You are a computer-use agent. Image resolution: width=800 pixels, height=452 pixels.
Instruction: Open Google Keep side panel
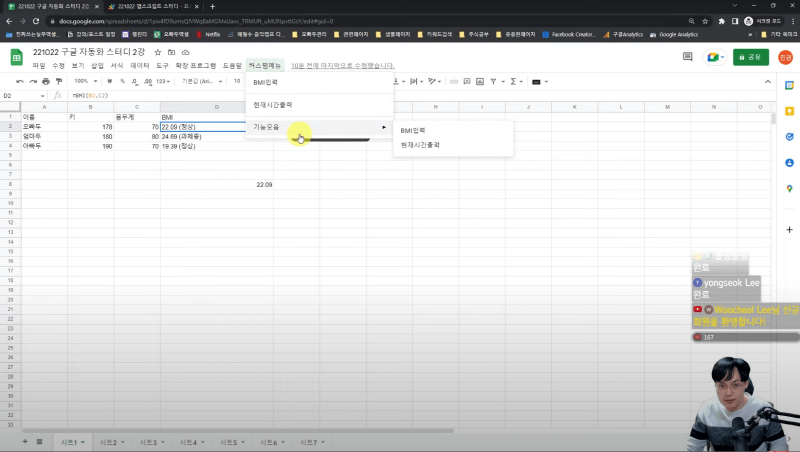(x=789, y=111)
